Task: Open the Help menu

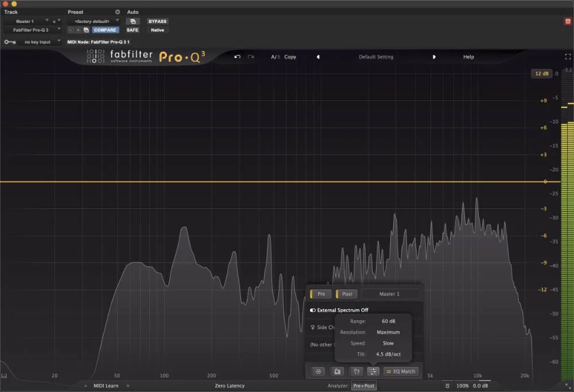Action: pos(468,57)
